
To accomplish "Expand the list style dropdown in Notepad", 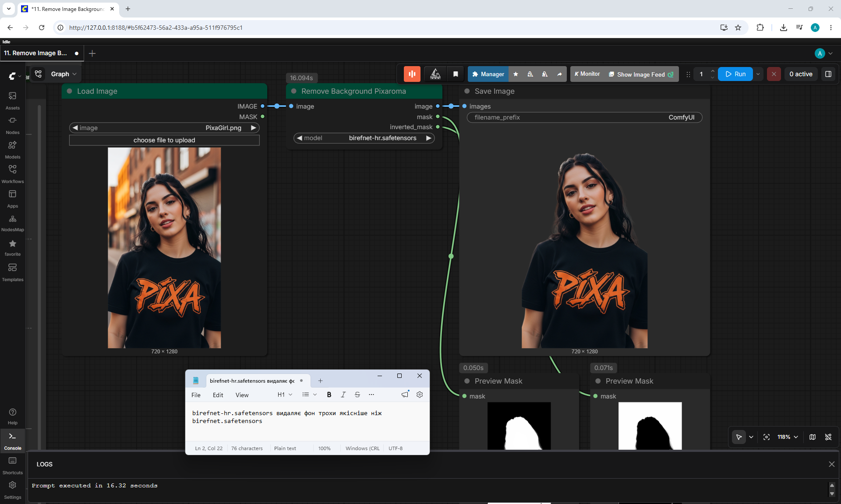I will coord(309,395).
